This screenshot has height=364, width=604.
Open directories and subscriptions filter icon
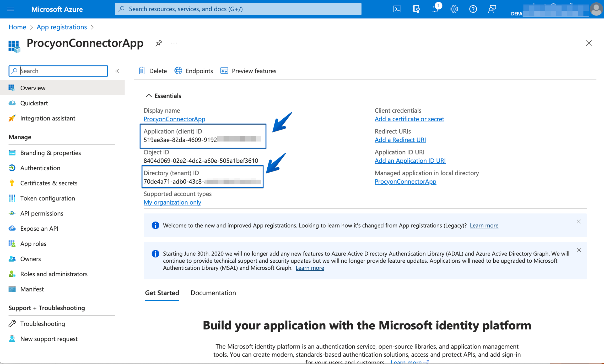pos(416,9)
